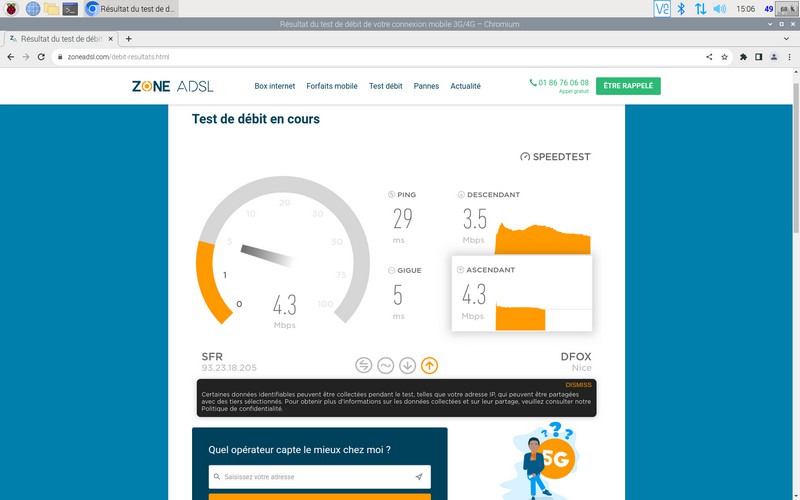Adjust volume via the speaker tray icon
800x500 pixels.
point(719,9)
